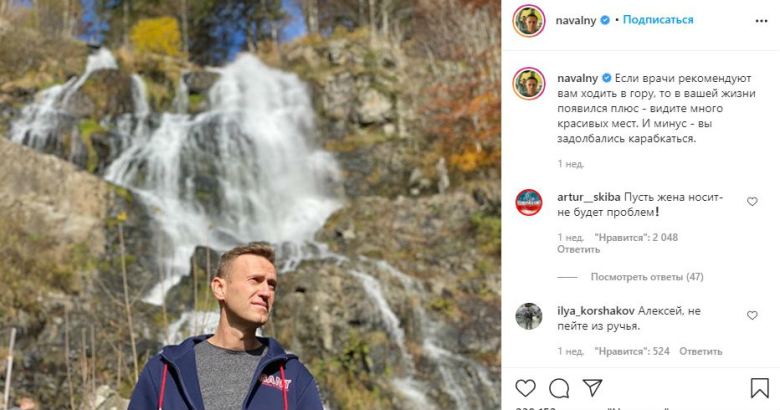Open navalny avatar in post header
Screen dimensions: 780x410
(528, 20)
